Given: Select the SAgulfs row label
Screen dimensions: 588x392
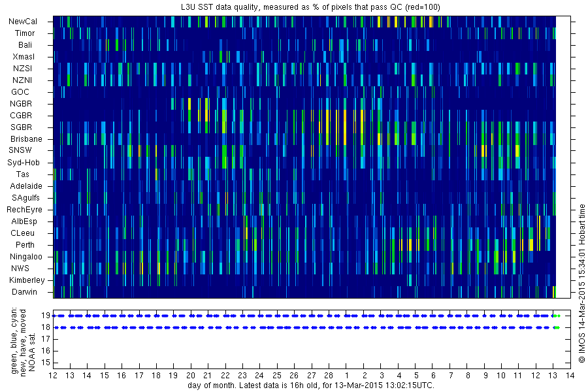Looking at the screenshot, I should 25,198.
